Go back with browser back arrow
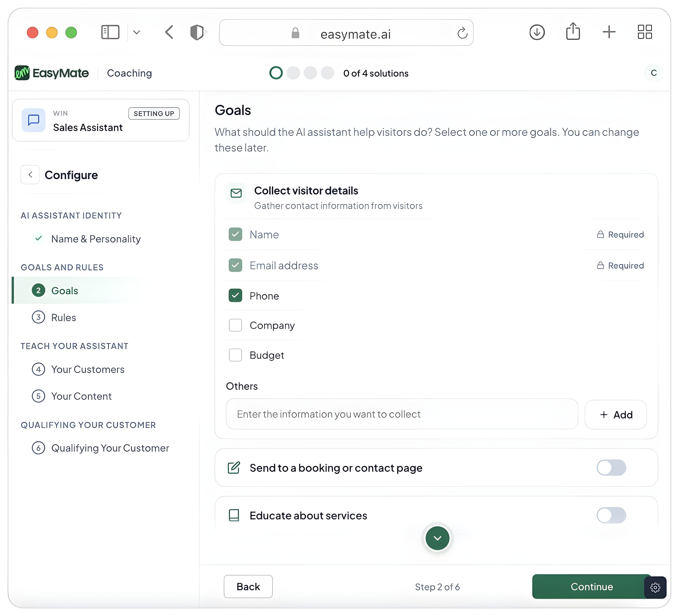This screenshot has height=616, width=679. [169, 32]
